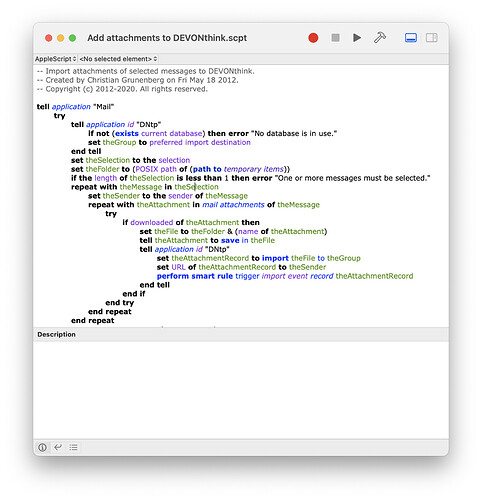
Task: Click 'set theSelection to the selection' line
Action: (130, 160)
